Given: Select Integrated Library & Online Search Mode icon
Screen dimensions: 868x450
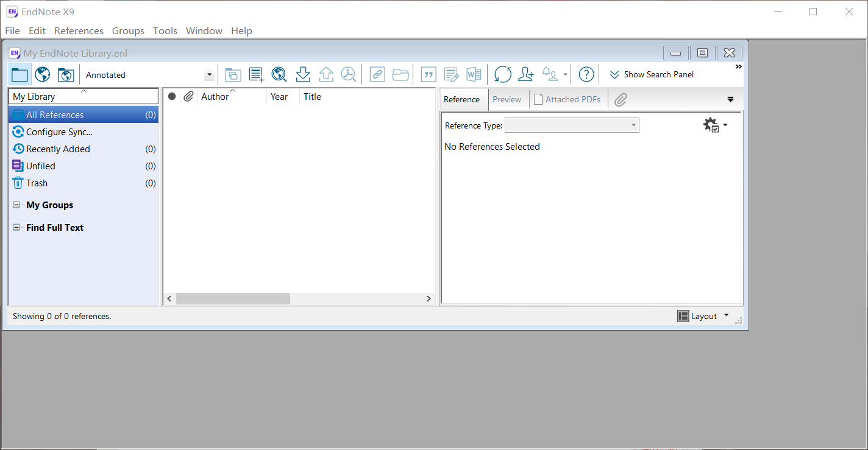Looking at the screenshot, I should 66,74.
